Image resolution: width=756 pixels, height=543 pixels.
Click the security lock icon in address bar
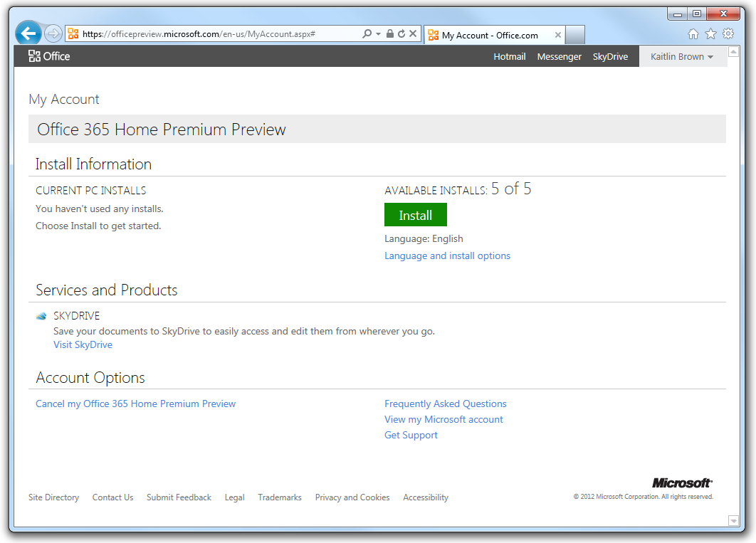tap(390, 33)
